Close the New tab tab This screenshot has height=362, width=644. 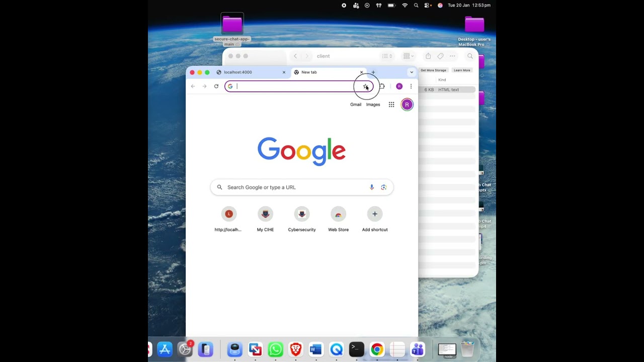point(361,72)
